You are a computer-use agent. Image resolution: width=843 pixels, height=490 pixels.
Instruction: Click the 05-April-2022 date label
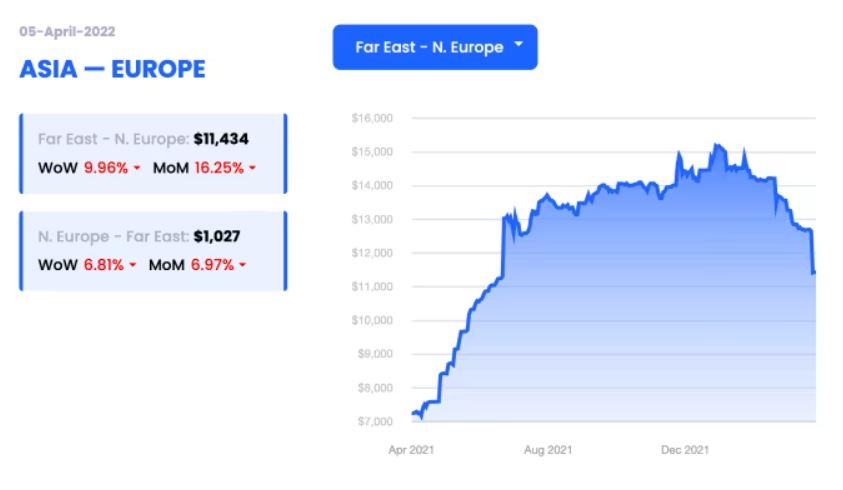pos(65,30)
